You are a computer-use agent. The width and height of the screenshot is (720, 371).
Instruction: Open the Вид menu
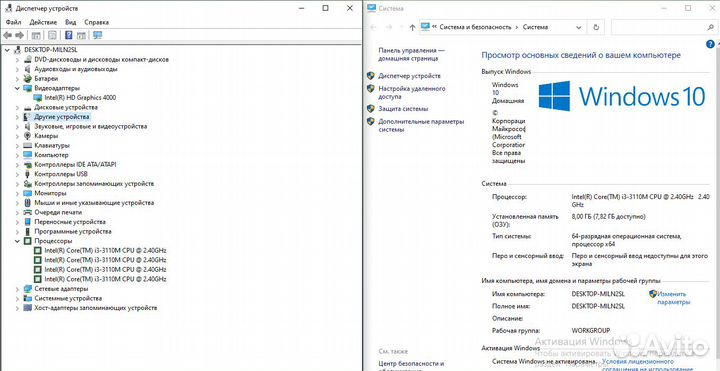click(x=70, y=22)
